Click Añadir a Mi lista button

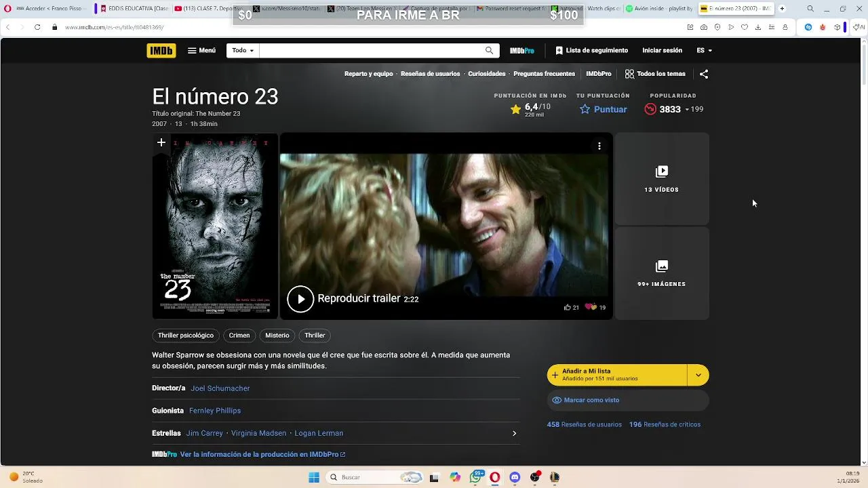coord(617,375)
